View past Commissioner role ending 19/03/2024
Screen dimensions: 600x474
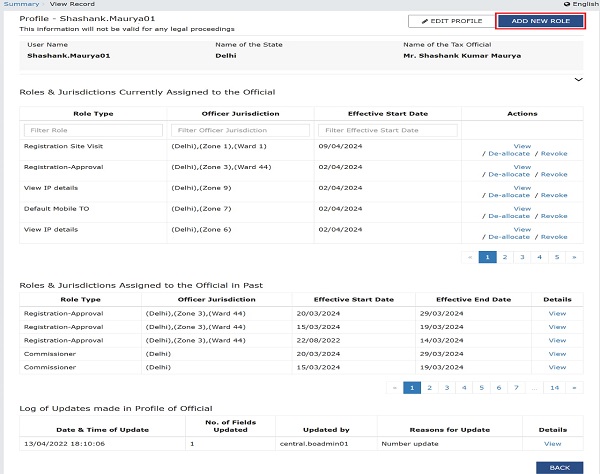coord(557,367)
